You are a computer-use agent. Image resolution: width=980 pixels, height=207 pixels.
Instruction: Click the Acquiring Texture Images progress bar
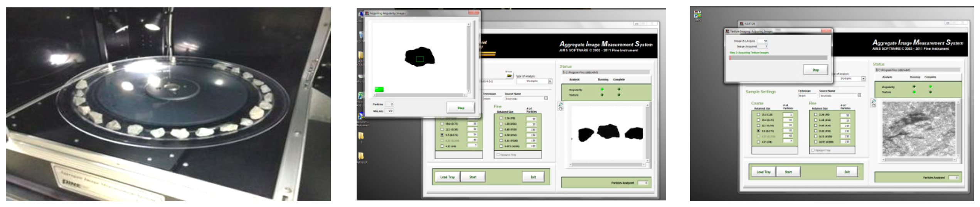point(778,58)
